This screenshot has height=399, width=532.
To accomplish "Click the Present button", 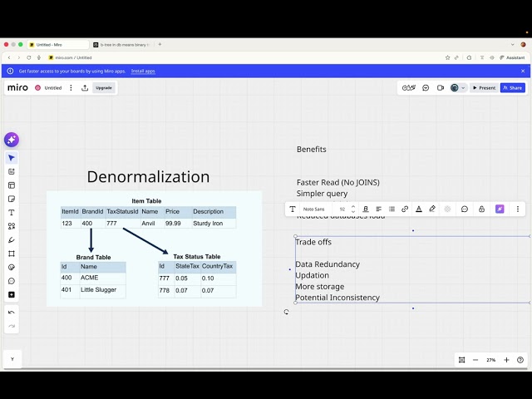I will point(484,88).
